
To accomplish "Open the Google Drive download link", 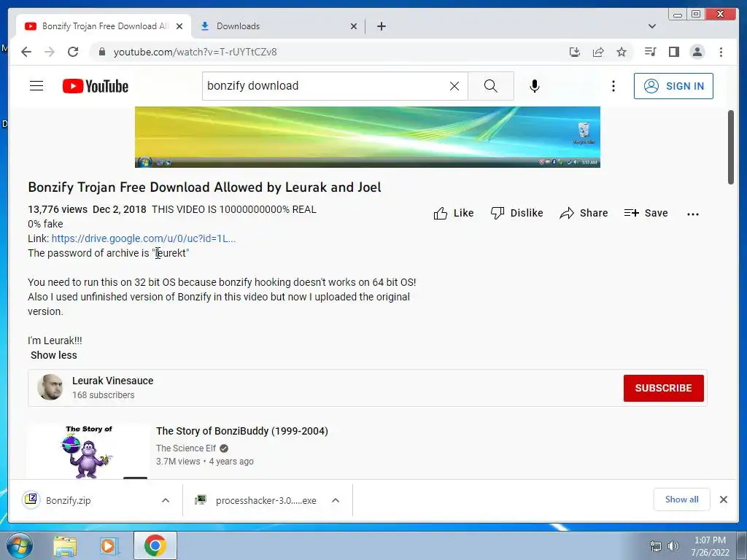I will (144, 238).
